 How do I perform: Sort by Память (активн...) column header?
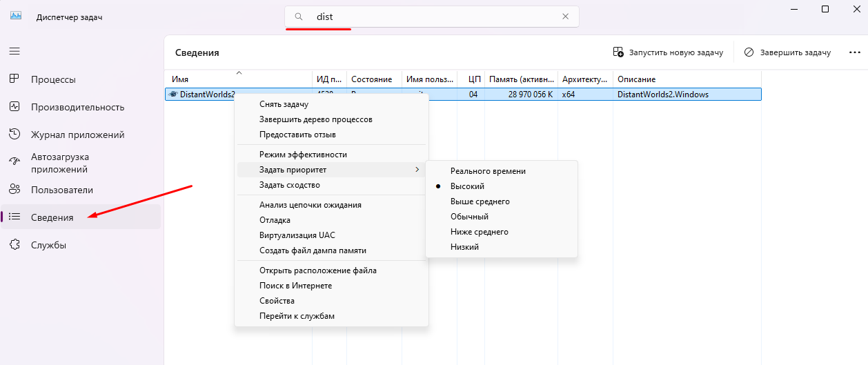pos(521,79)
